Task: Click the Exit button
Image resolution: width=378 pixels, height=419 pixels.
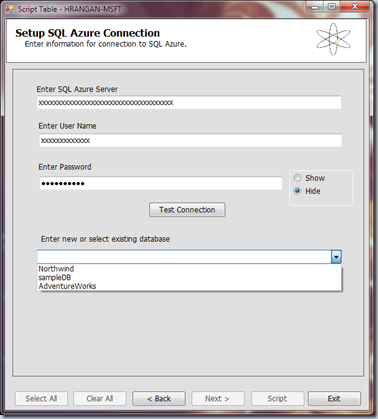Action: click(334, 399)
